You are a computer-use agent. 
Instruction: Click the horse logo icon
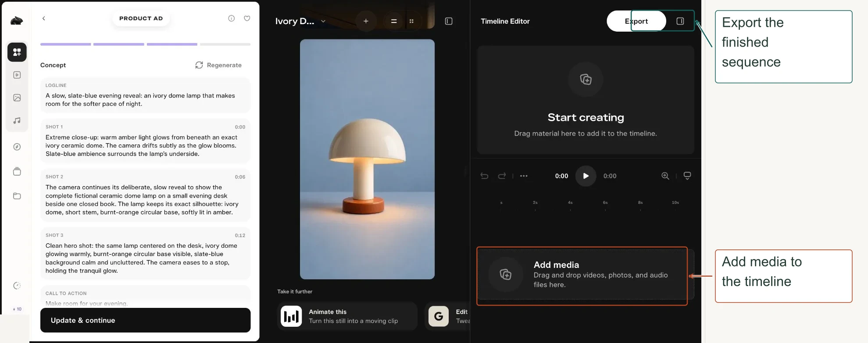(x=17, y=20)
